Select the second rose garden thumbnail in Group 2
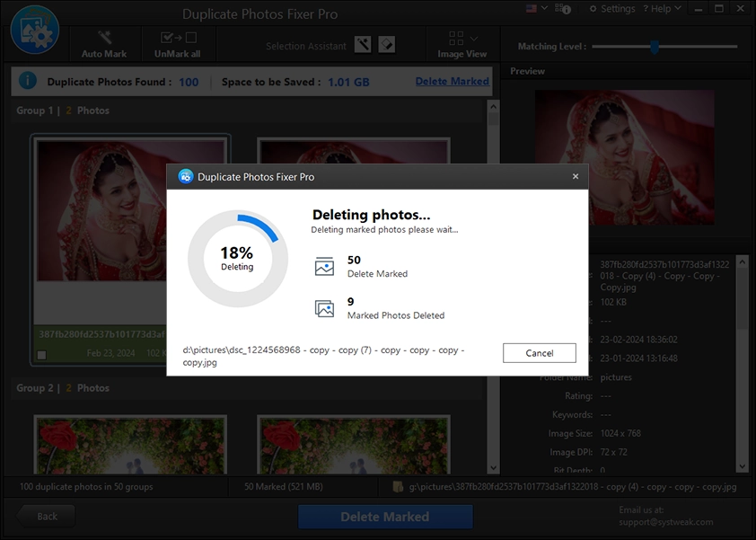 coord(354,445)
